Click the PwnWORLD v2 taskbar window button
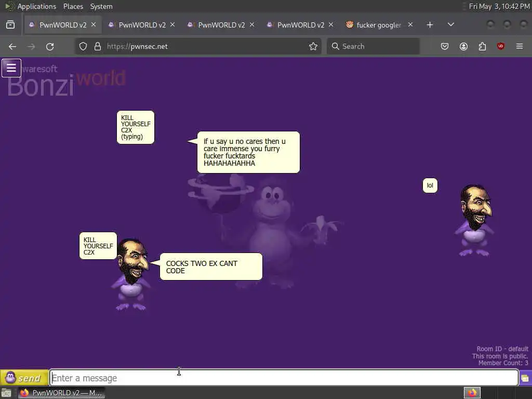This screenshot has width=532, height=399. [61, 393]
